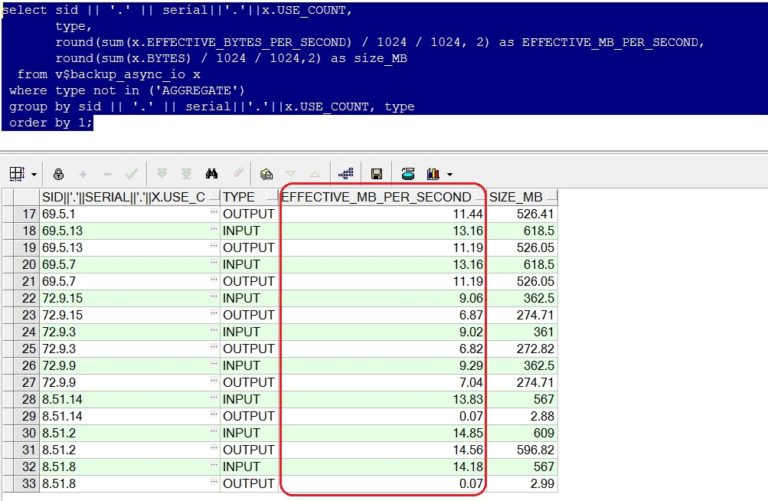768x501 pixels.
Task: Fetch last page with the double-bar double-arrow icon
Action: pos(186,173)
